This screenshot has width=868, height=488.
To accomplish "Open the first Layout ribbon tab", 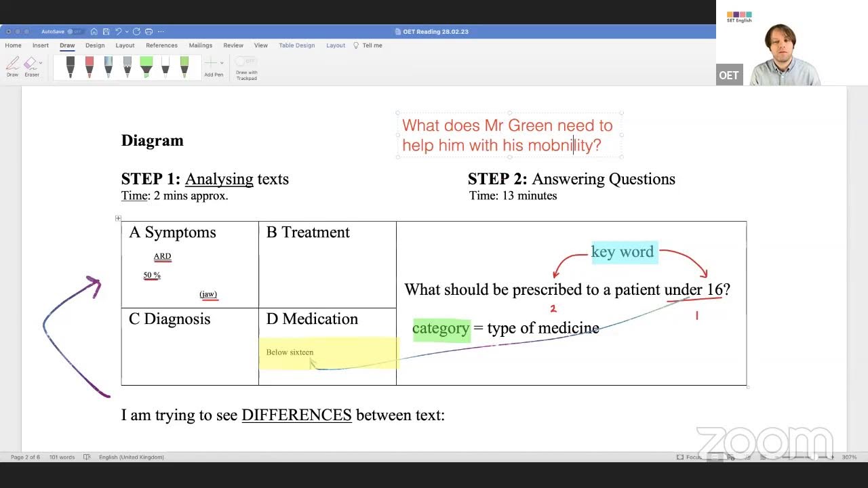I will point(125,45).
